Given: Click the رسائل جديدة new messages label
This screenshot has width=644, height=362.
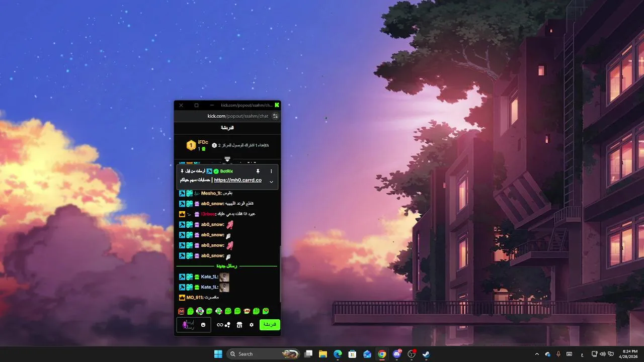Looking at the screenshot, I should (227, 266).
